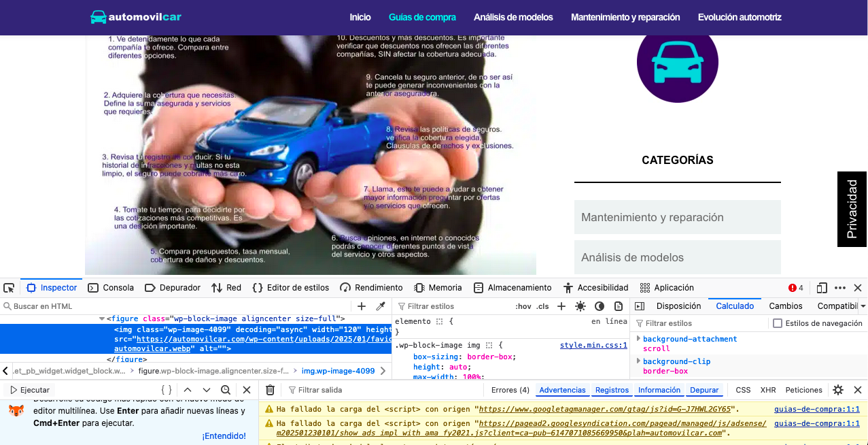Toggle the Registros log filter
This screenshot has height=445, width=868.
[612, 390]
